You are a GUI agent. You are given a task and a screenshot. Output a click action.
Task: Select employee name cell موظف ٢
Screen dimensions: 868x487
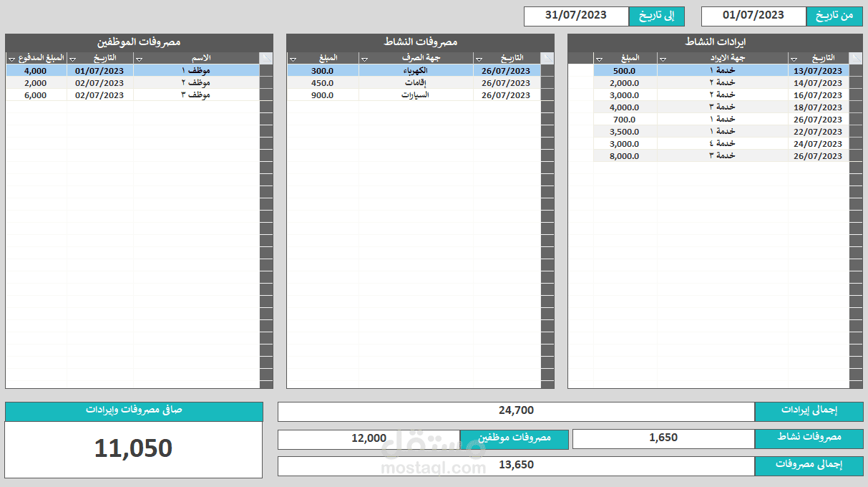pos(196,83)
